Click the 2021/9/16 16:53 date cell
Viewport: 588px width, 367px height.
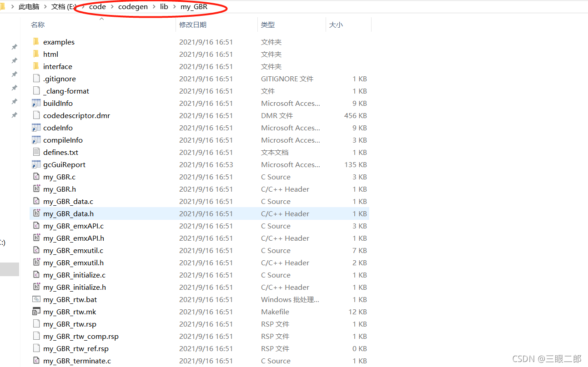pyautogui.click(x=206, y=164)
